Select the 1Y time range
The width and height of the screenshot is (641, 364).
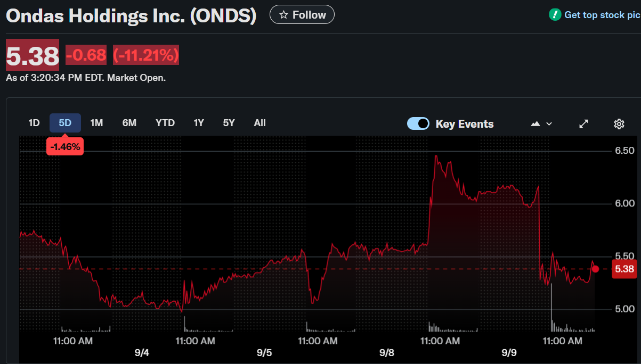click(199, 123)
